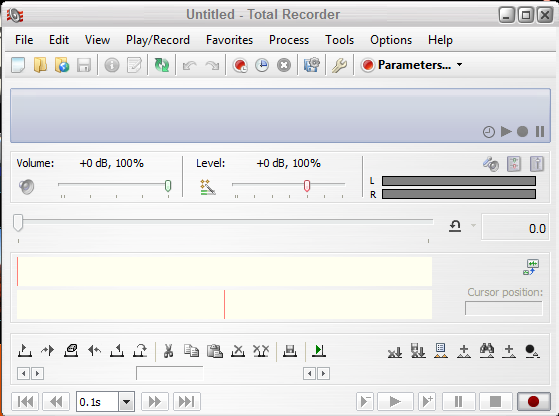Click the speaker mute icon by Volume
Image resolution: width=559 pixels, height=416 pixels.
coord(26,186)
